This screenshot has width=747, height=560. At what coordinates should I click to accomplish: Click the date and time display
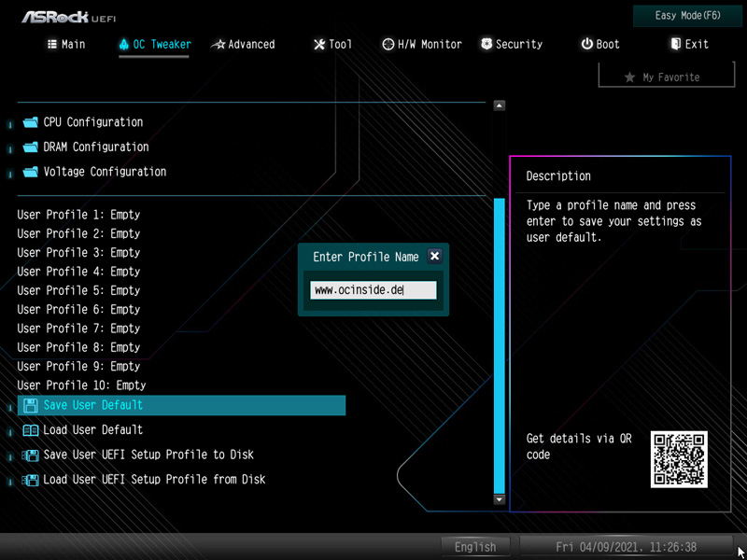click(x=626, y=547)
